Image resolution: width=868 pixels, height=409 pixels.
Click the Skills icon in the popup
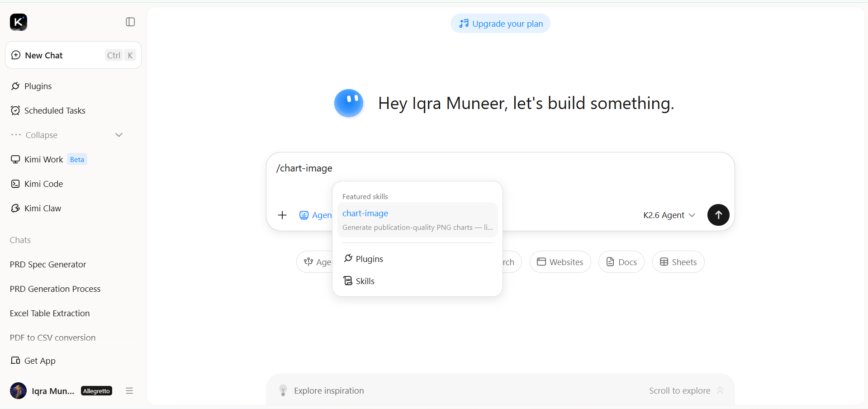pyautogui.click(x=348, y=281)
